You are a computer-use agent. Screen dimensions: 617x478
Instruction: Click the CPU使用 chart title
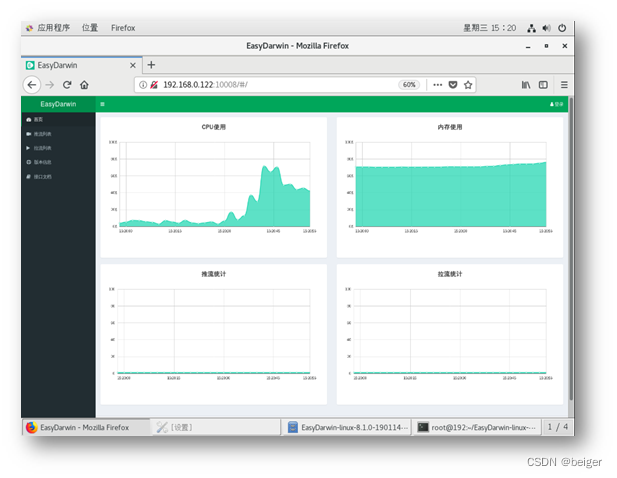coord(214,127)
